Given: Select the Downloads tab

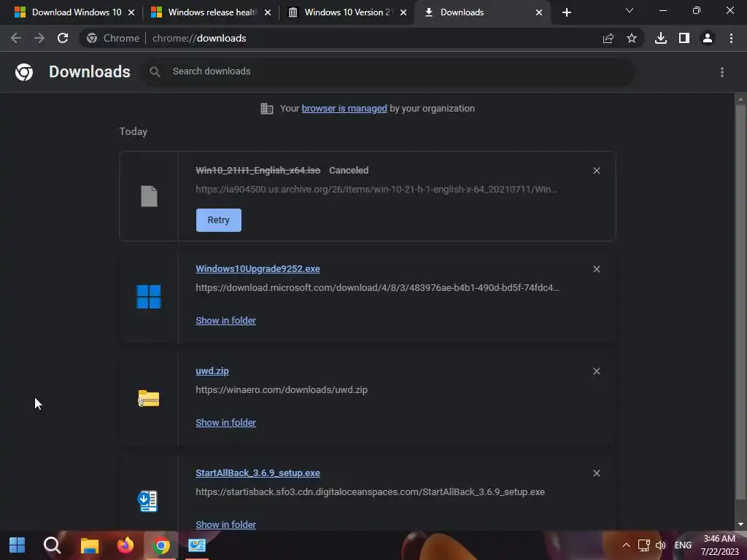Looking at the screenshot, I should tap(482, 12).
